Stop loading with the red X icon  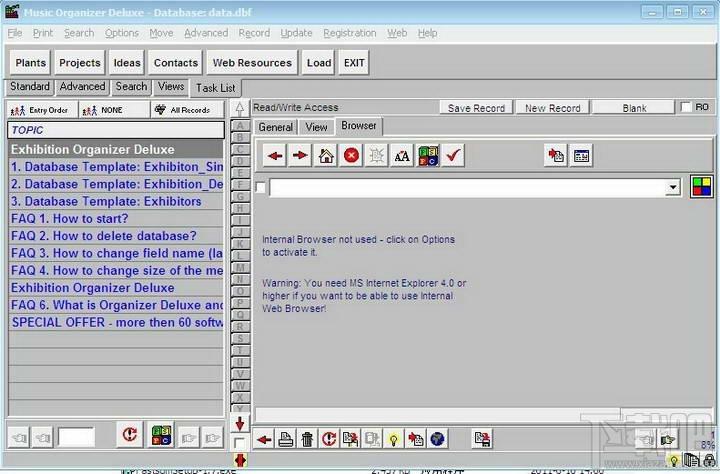[351, 156]
